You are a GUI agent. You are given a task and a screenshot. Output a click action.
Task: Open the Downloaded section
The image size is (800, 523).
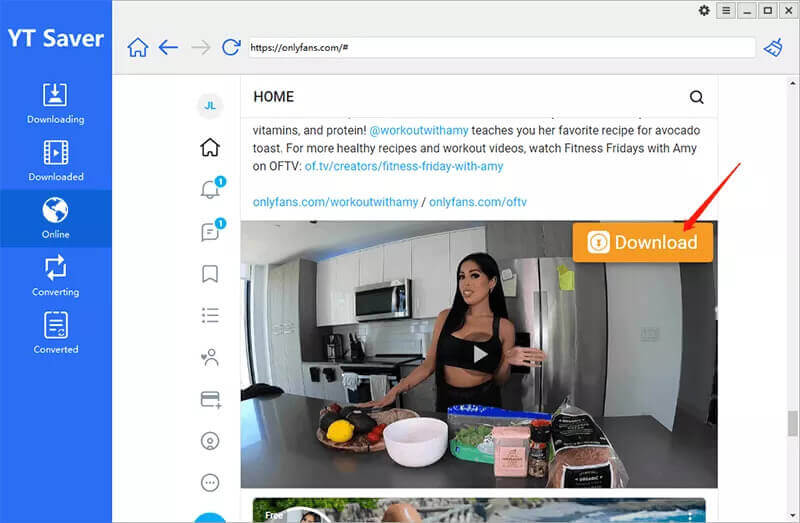point(56,161)
